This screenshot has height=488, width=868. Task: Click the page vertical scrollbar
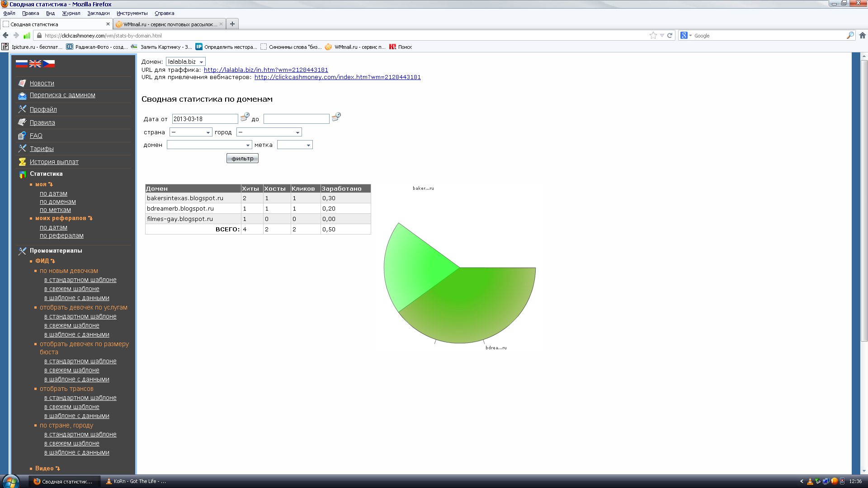[x=864, y=201]
